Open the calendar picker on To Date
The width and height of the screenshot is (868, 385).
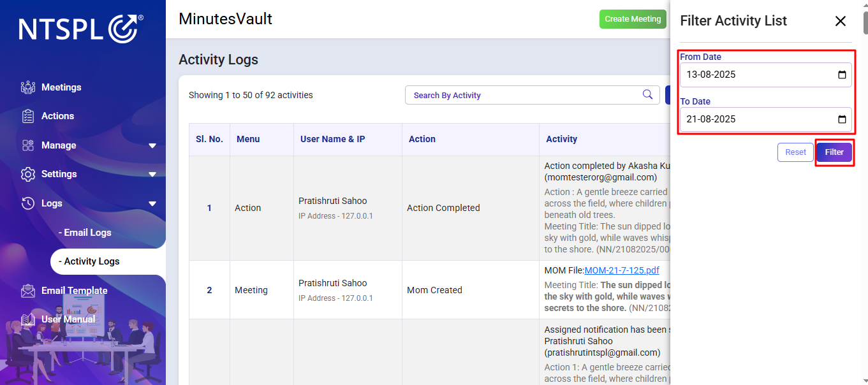842,119
